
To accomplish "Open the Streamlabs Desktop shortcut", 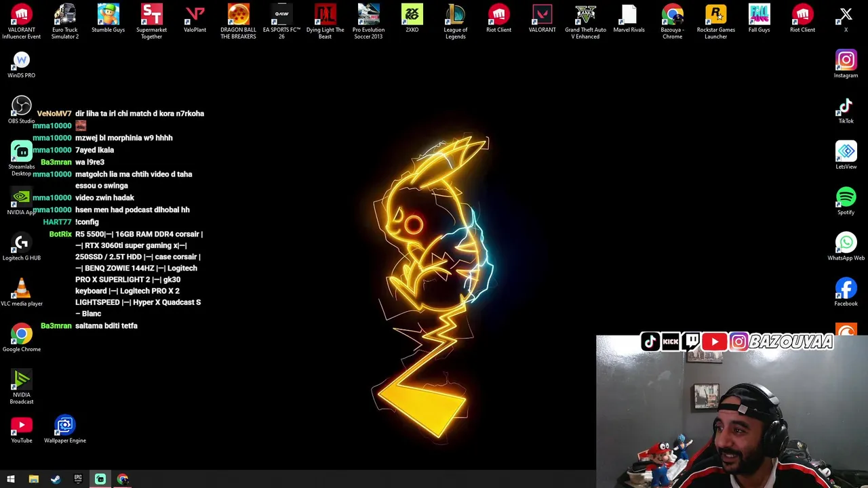I will point(22,159).
